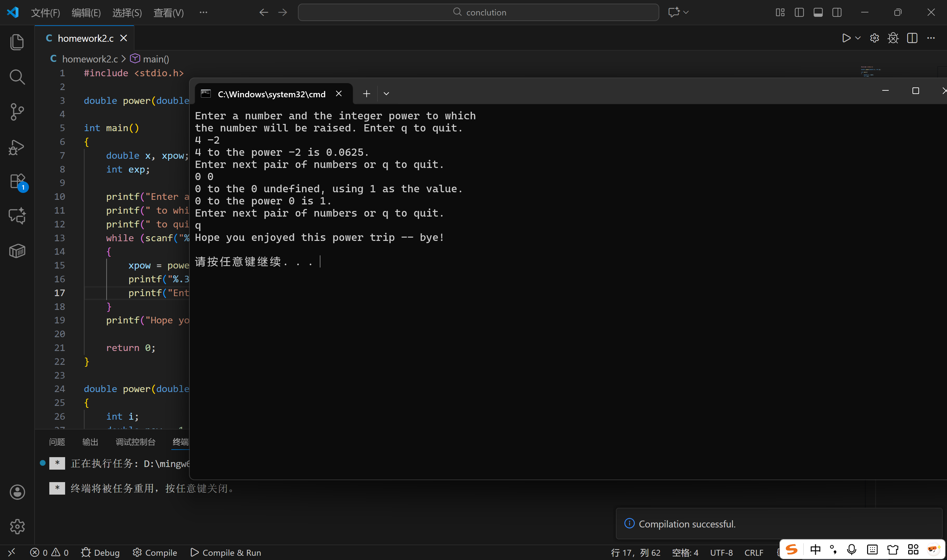Toggle the secondary side bar layout button
This screenshot has height=560, width=947.
click(x=837, y=12)
